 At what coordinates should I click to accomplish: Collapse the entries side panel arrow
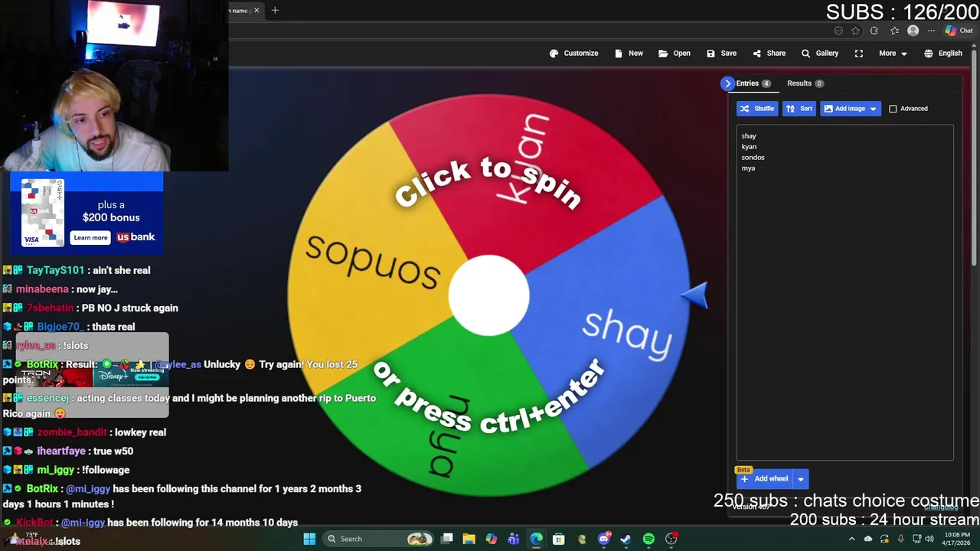tap(727, 83)
